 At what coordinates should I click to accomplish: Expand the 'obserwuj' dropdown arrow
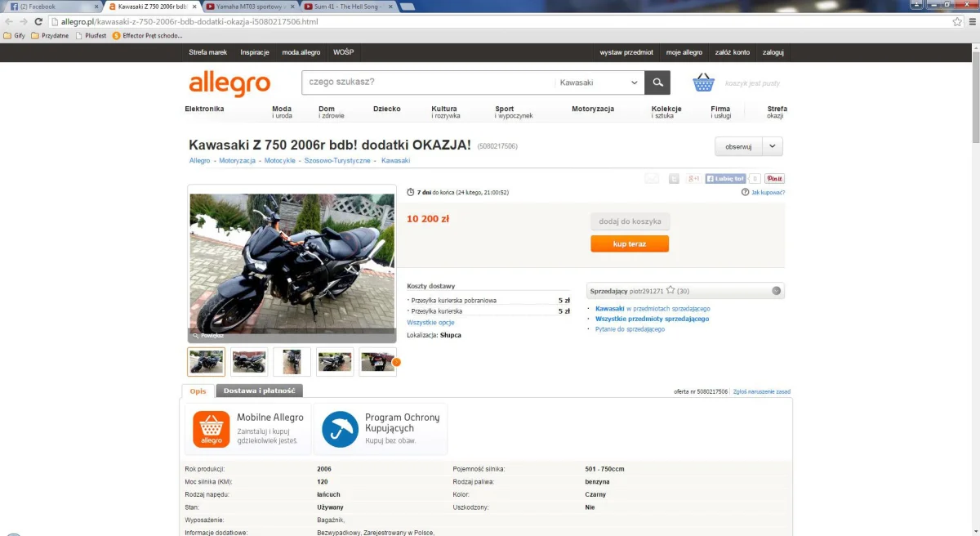click(773, 146)
